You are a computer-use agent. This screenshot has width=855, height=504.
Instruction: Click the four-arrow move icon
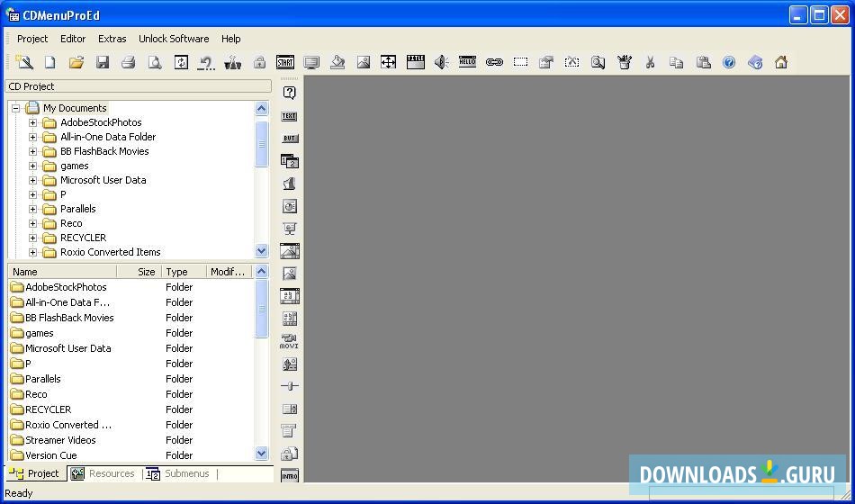pos(388,62)
